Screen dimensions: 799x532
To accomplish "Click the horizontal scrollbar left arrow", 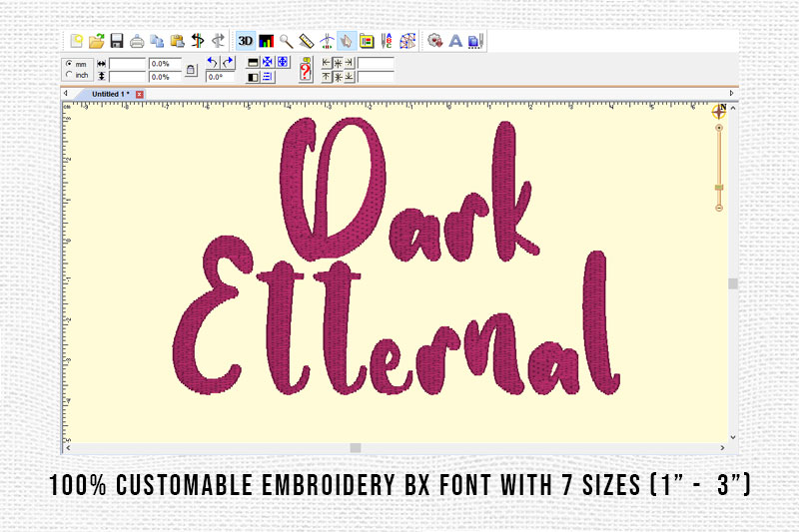I will click(x=68, y=448).
